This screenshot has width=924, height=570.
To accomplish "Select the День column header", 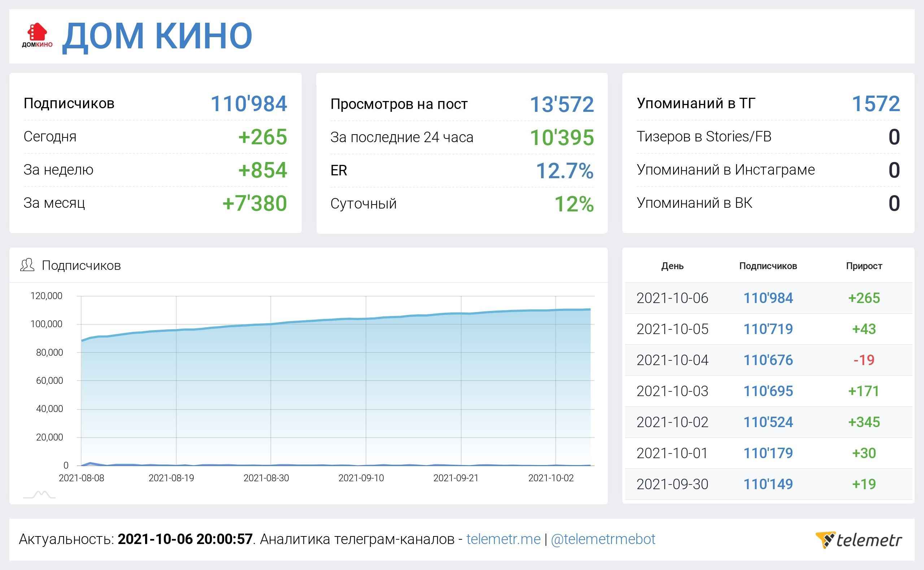I will [x=672, y=266].
